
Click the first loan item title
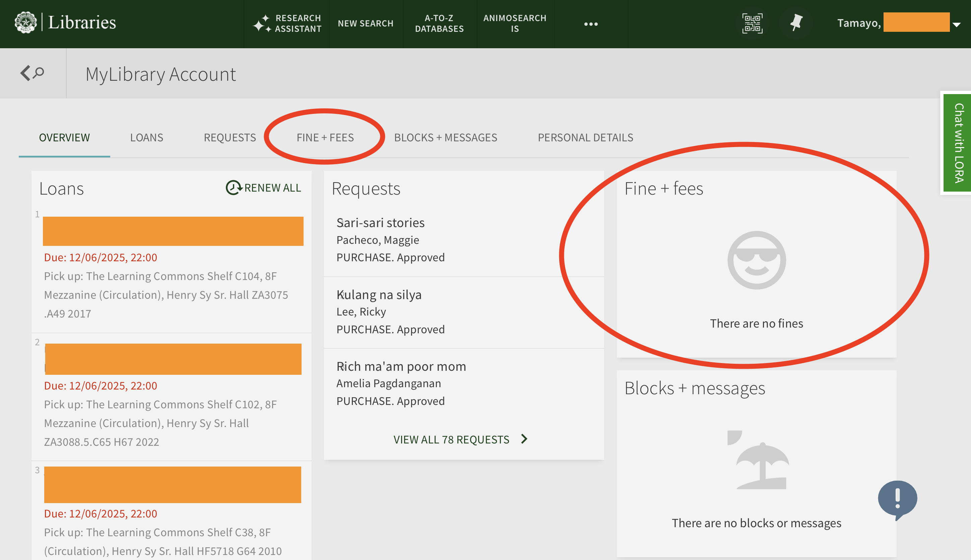(x=173, y=231)
